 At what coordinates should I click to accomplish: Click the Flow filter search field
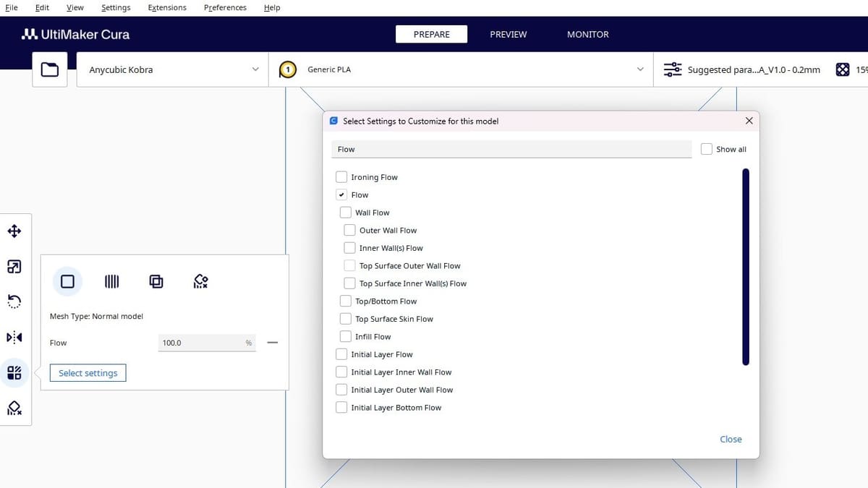[512, 149]
